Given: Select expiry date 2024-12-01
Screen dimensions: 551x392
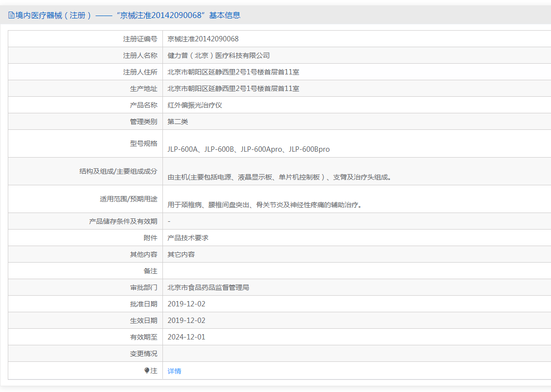Looking at the screenshot, I should (x=186, y=337).
